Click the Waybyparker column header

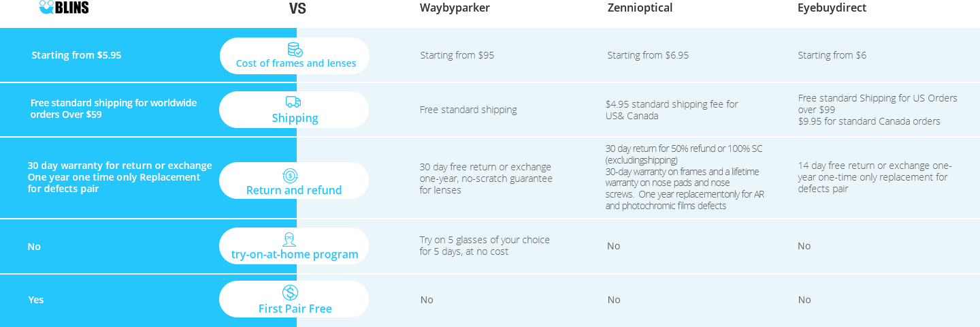[455, 8]
